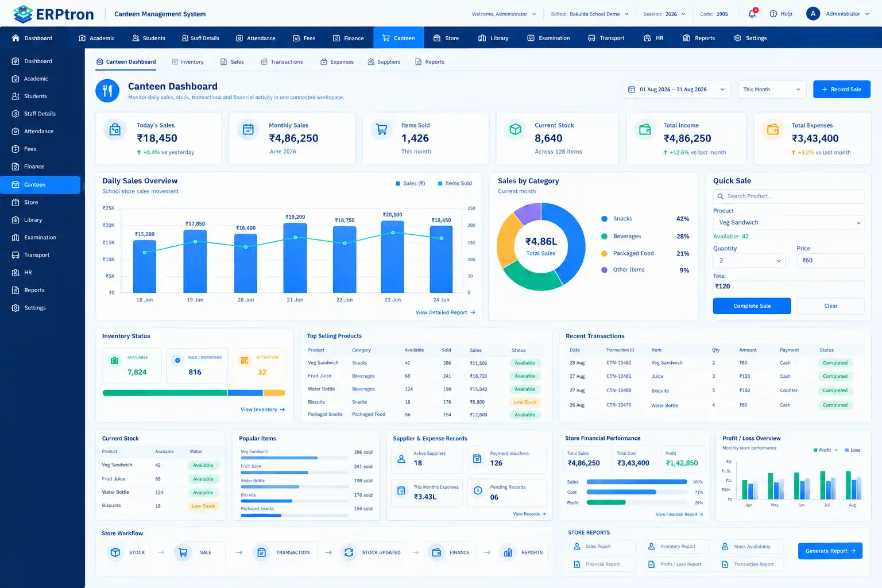Click the Cost progress bar in Store Financial Performance
The height and width of the screenshot is (588, 882).
tap(637, 492)
